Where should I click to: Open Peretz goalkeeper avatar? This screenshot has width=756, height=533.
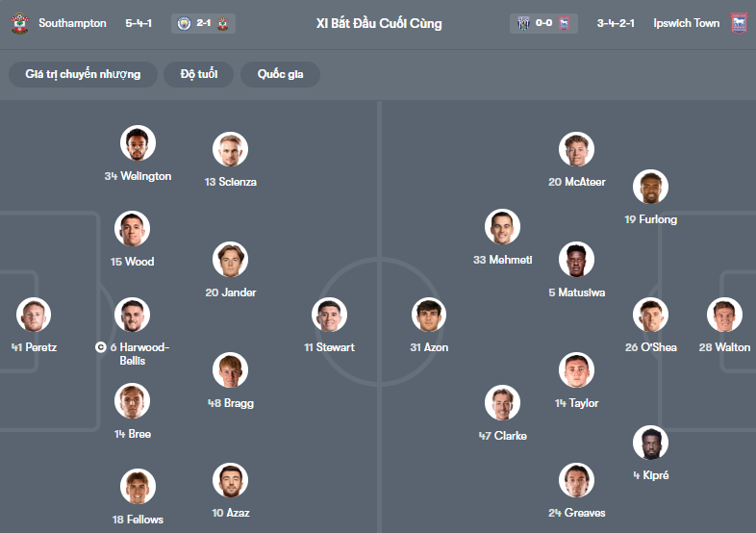(x=34, y=316)
